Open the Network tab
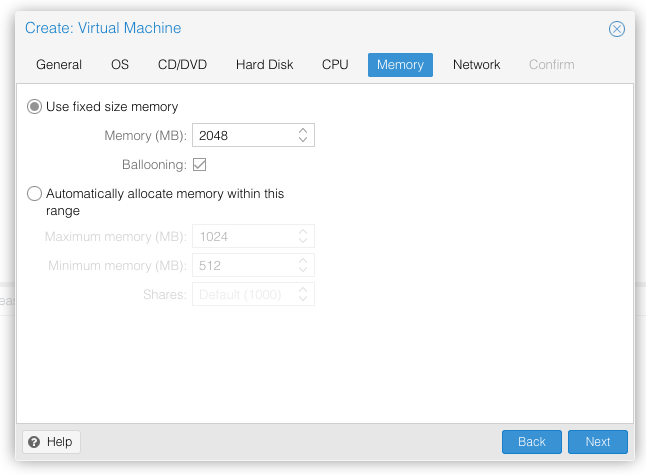The width and height of the screenshot is (646, 475). pyautogui.click(x=476, y=65)
